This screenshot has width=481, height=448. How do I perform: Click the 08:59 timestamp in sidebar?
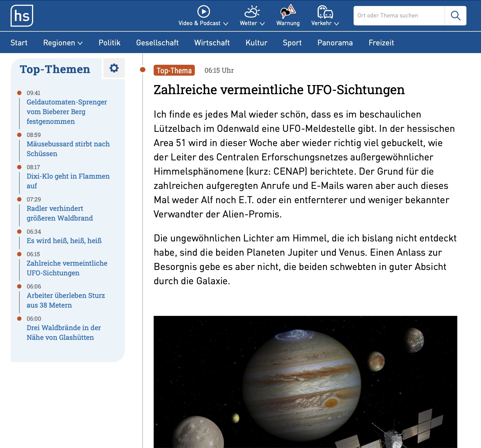coord(34,135)
